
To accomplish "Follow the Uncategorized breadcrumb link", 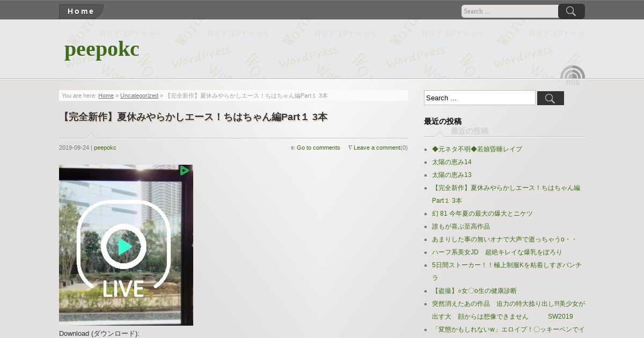I will (x=139, y=95).
